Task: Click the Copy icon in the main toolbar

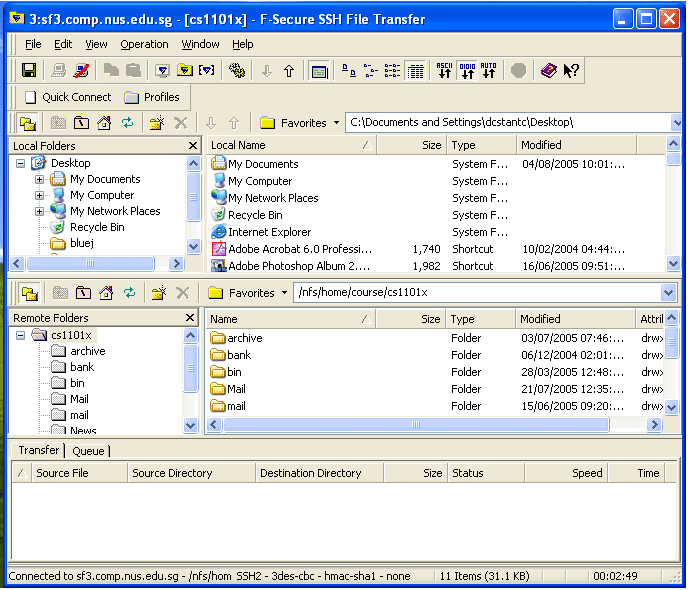Action: tap(111, 71)
